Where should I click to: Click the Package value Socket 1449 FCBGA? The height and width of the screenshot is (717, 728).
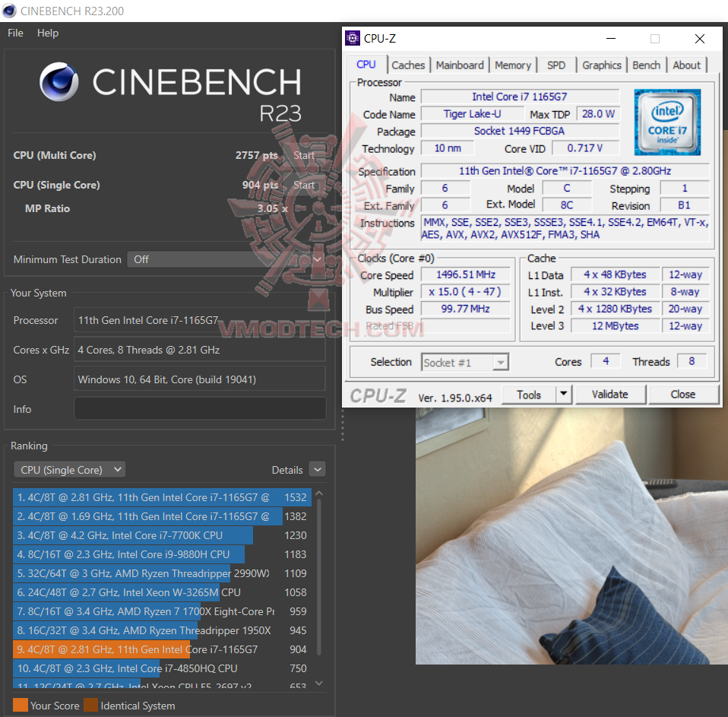[x=520, y=131]
